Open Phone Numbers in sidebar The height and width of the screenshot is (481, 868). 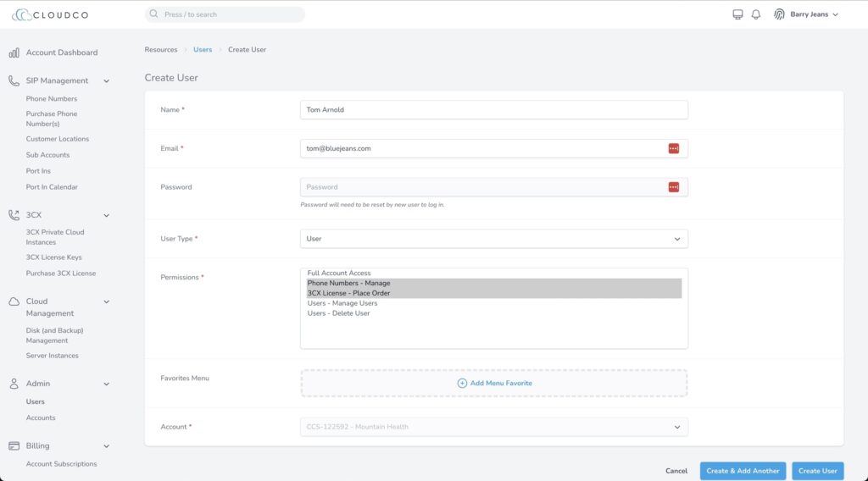coord(52,98)
